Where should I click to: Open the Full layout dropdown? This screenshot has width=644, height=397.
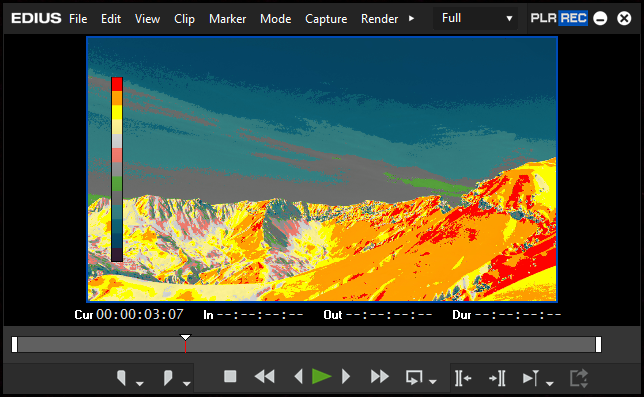tap(476, 18)
